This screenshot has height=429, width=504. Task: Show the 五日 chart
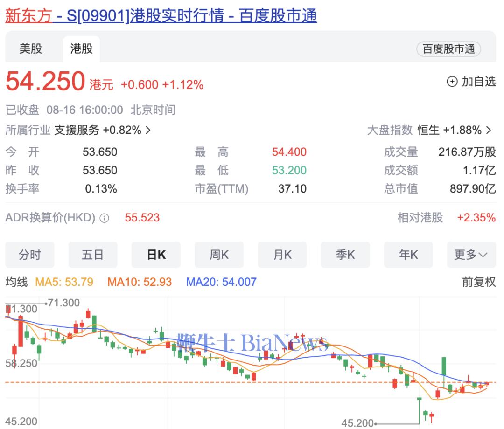(92, 255)
